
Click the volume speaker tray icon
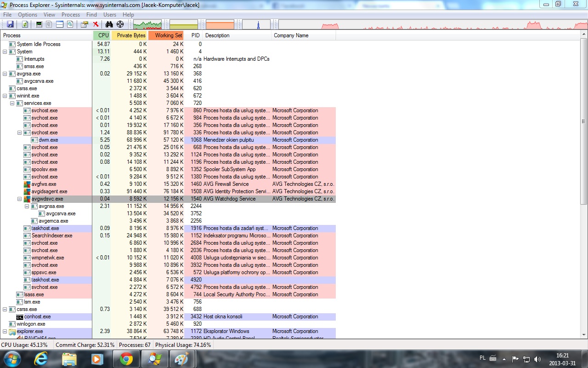pyautogui.click(x=538, y=359)
